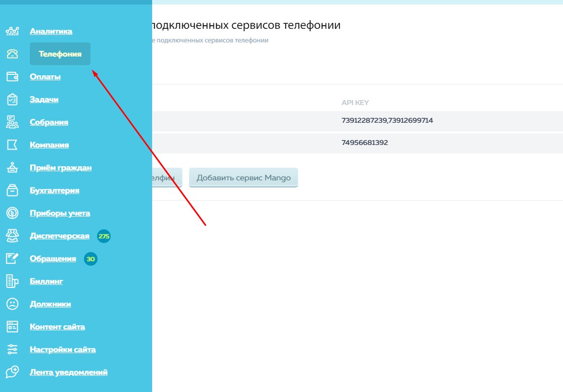Select the API key 74956681392
Screen dimensions: 563x392
[x=364, y=142]
